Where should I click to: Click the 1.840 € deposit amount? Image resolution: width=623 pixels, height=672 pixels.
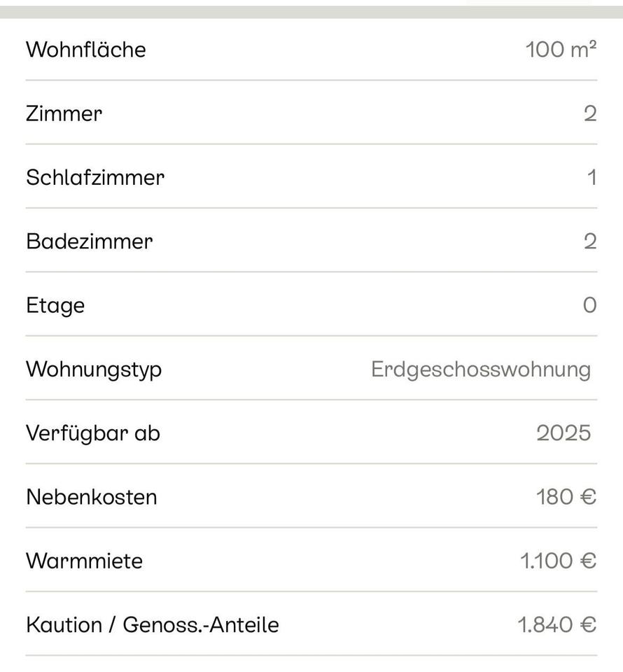(557, 624)
